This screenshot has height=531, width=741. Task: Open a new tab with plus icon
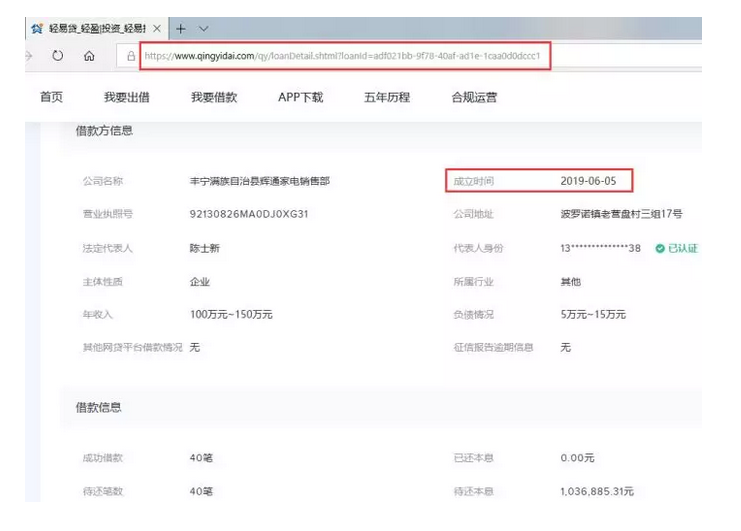(181, 29)
